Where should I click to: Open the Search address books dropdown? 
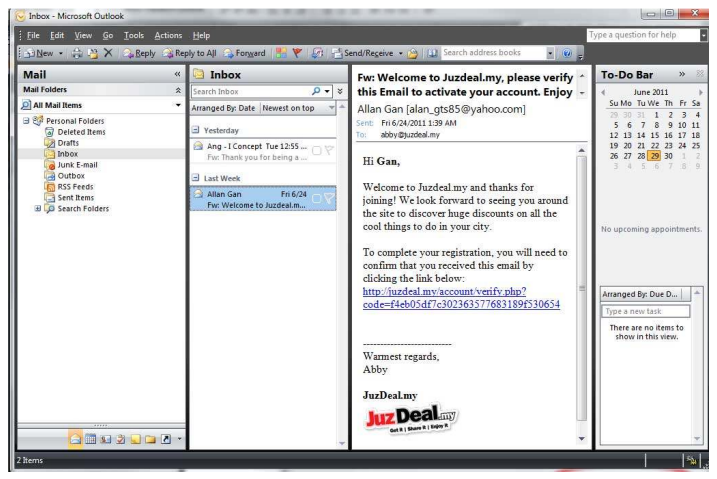click(550, 53)
